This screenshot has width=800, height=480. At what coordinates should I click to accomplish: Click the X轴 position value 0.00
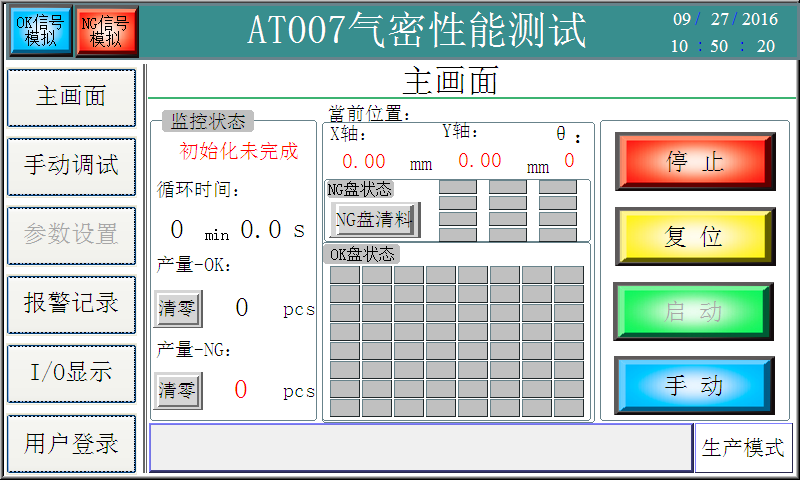[x=364, y=161]
